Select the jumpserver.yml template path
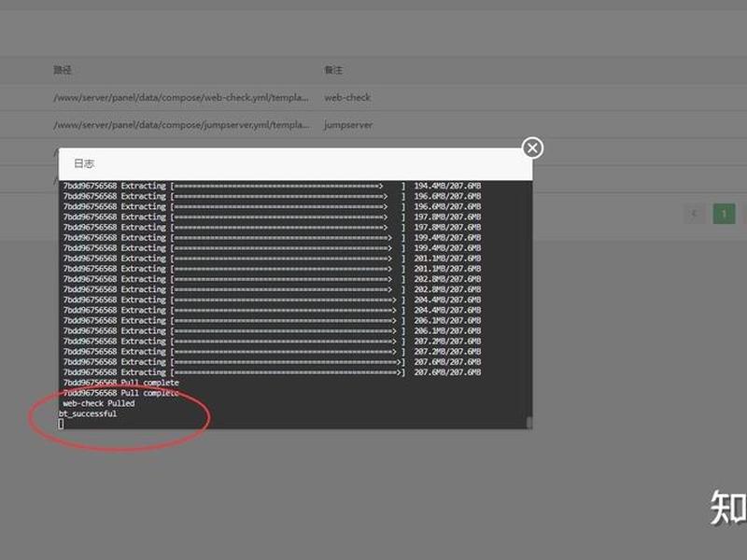 tap(181, 125)
